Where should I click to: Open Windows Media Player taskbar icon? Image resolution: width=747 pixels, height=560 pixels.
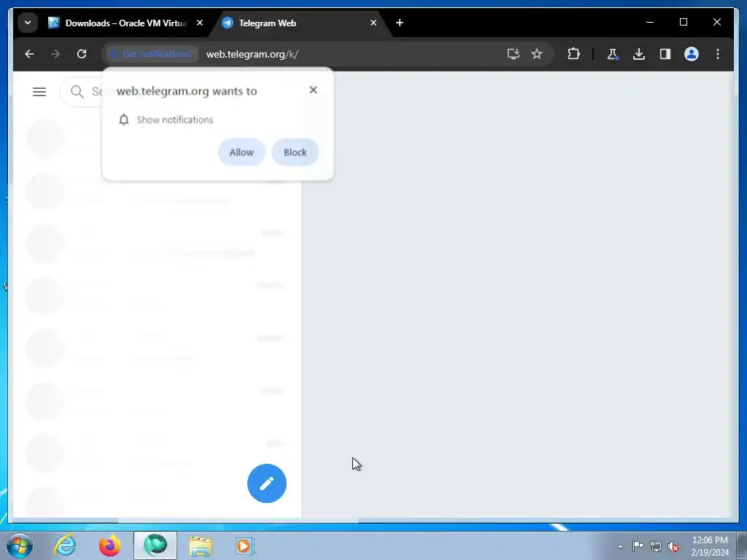245,545
